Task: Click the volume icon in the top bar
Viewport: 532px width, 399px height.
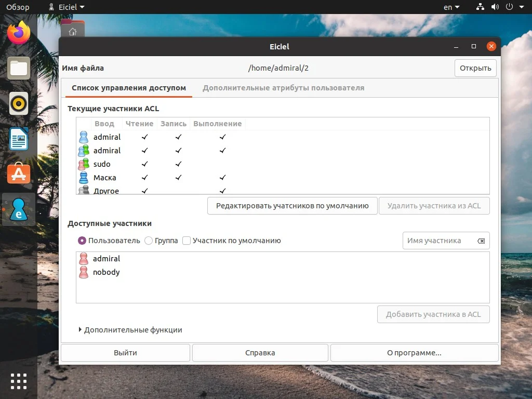Action: (495, 7)
